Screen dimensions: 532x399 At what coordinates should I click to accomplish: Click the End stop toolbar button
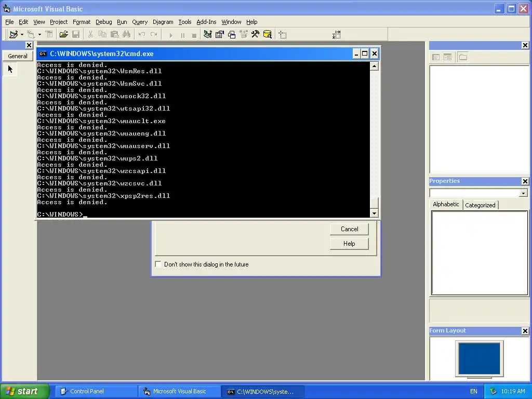tap(194, 35)
